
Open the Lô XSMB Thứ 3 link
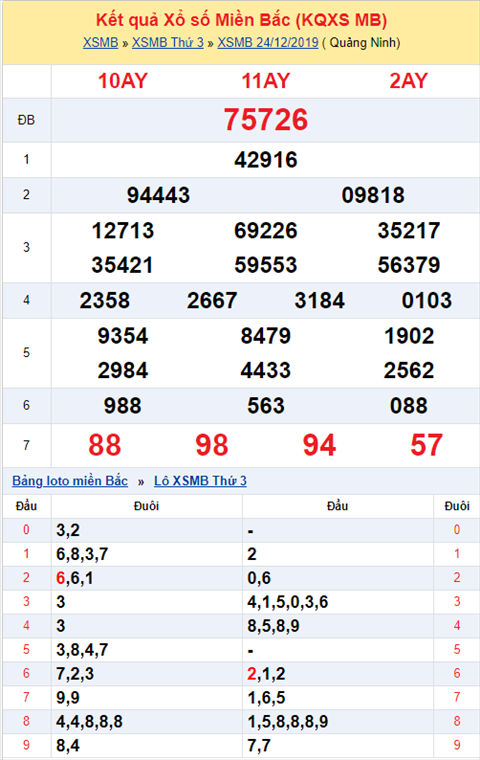pyautogui.click(x=200, y=481)
